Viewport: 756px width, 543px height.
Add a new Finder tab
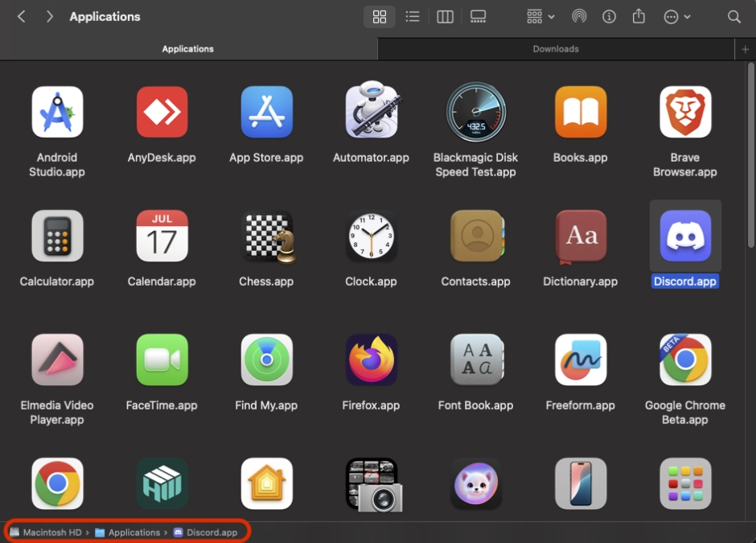pyautogui.click(x=745, y=49)
